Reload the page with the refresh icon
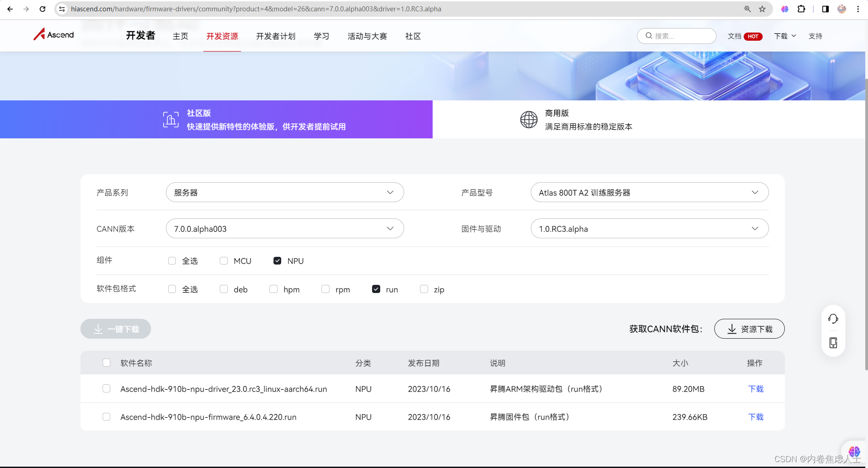 (x=42, y=9)
